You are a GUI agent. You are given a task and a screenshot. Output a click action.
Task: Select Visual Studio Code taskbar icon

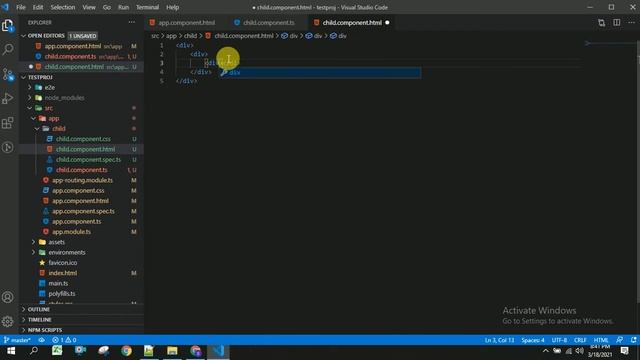click(x=218, y=351)
